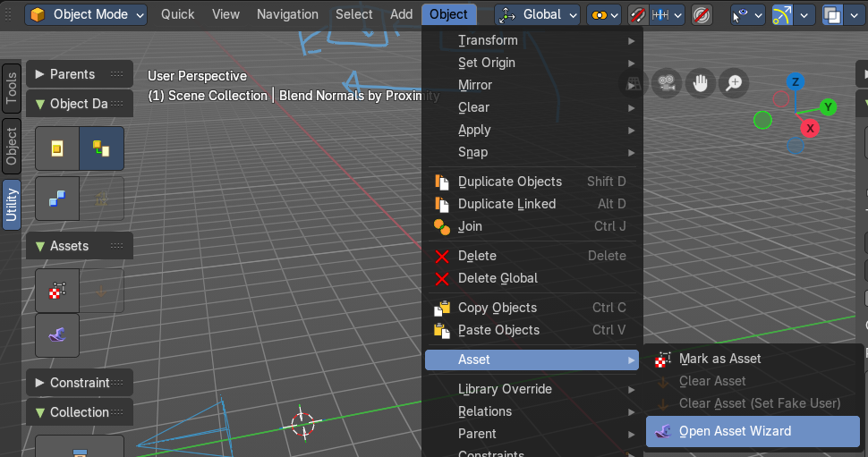868x457 pixels.
Task: Open the Apply submenu
Action: (x=532, y=130)
